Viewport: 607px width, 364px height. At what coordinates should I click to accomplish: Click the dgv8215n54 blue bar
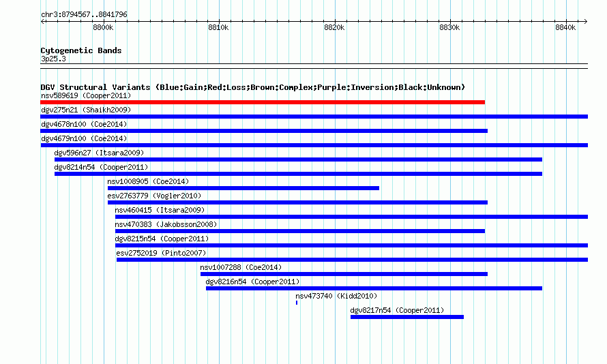coord(351,245)
